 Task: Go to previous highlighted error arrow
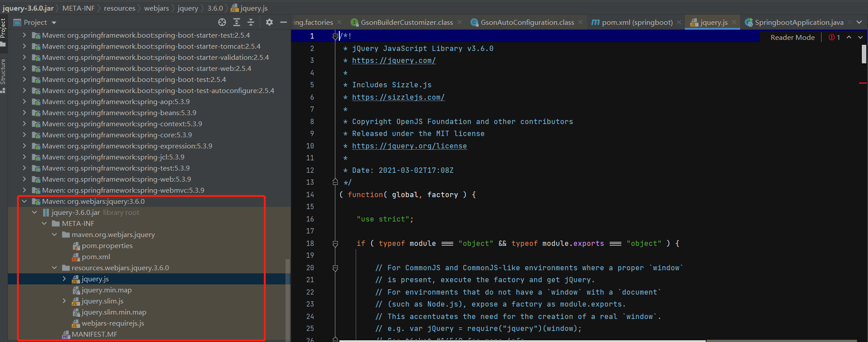tap(849, 37)
